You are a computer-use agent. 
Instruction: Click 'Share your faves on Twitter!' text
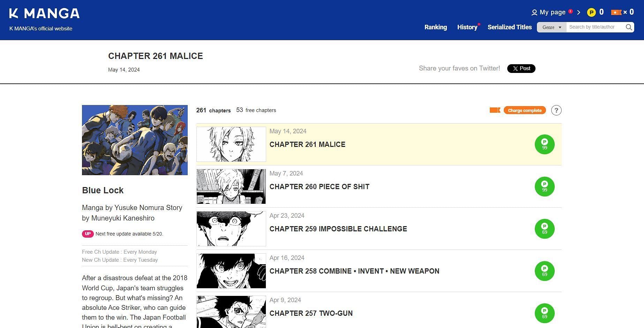(459, 68)
